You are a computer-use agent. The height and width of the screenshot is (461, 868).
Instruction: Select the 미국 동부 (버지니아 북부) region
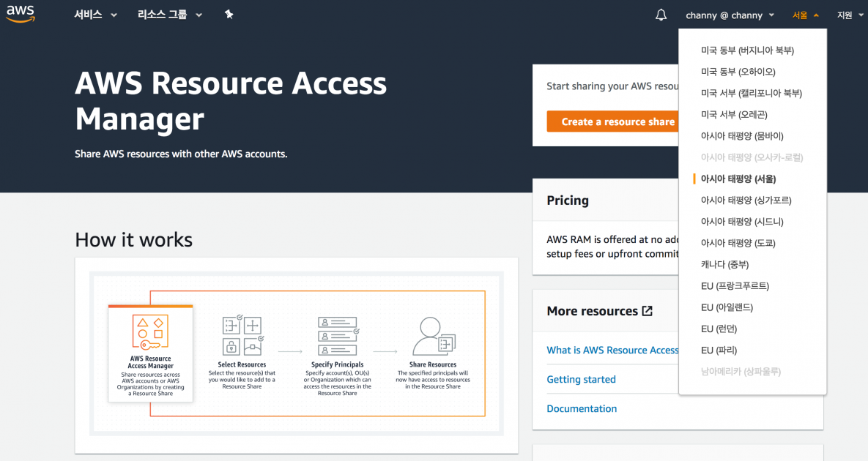point(748,50)
